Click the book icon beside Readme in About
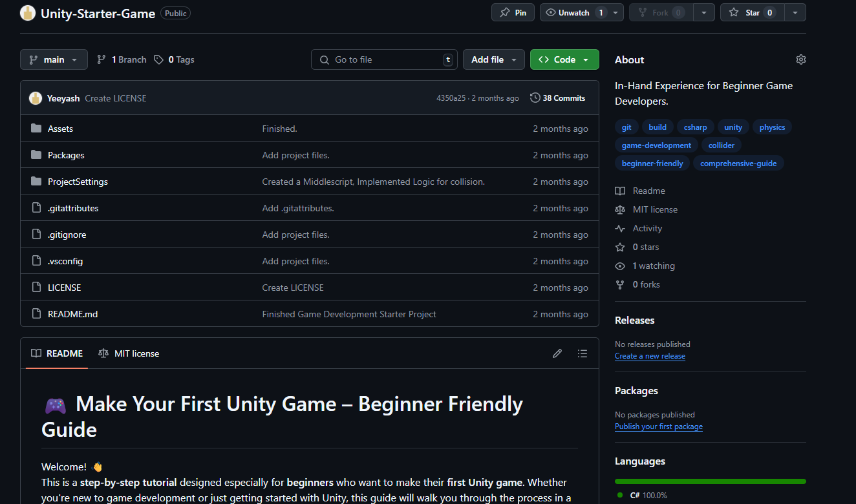The width and height of the screenshot is (856, 504). [x=620, y=191]
